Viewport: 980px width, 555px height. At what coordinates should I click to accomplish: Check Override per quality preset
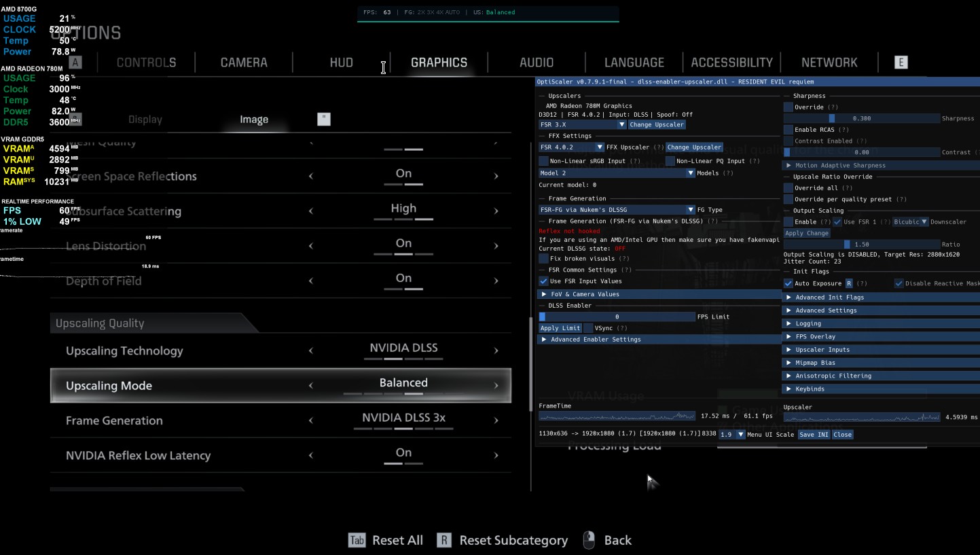click(788, 200)
